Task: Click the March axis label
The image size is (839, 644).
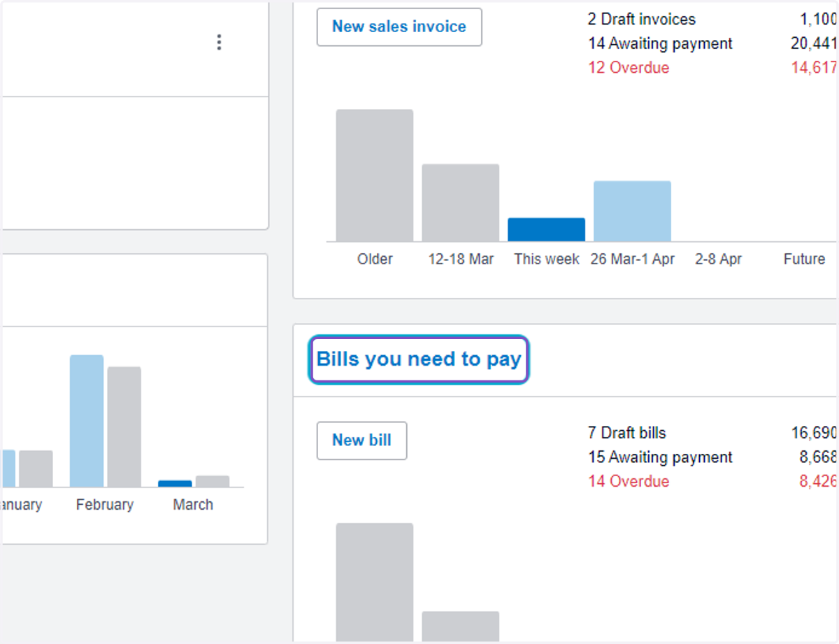Action: coord(193,504)
